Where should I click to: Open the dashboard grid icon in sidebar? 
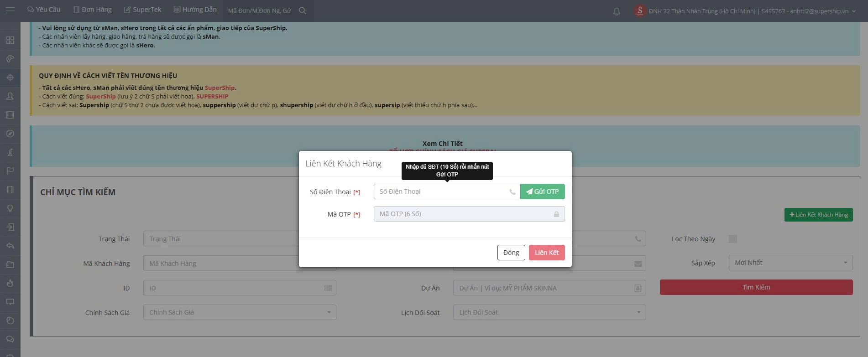coord(10,40)
